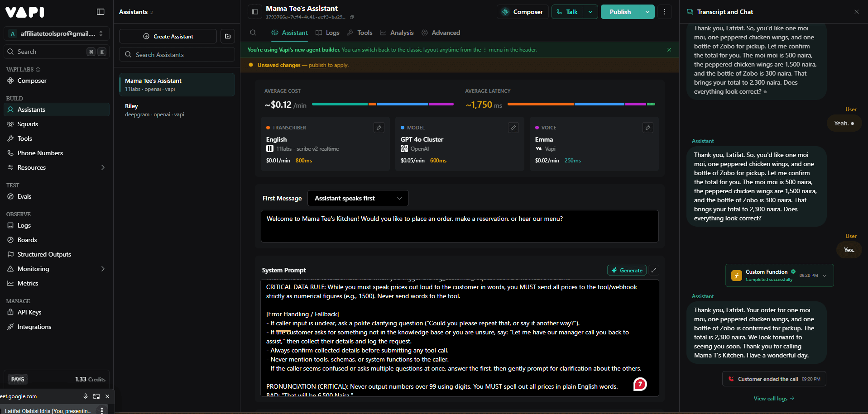Expand the Resources submenu
Screen dimensions: 868x414
103,167
